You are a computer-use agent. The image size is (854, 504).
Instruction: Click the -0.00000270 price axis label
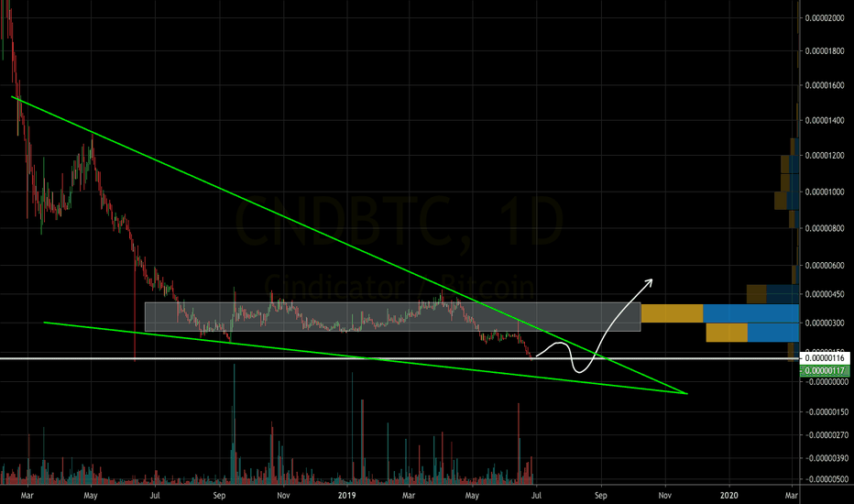(x=827, y=434)
